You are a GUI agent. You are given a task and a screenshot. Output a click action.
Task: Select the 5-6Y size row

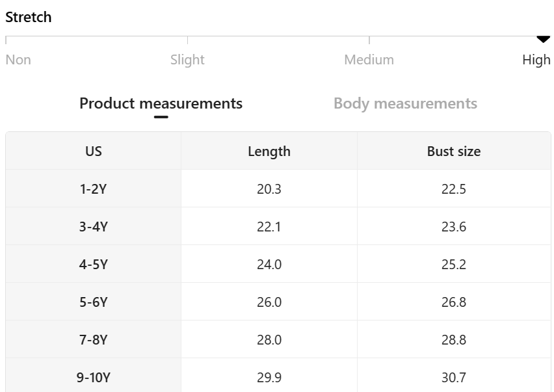94,302
